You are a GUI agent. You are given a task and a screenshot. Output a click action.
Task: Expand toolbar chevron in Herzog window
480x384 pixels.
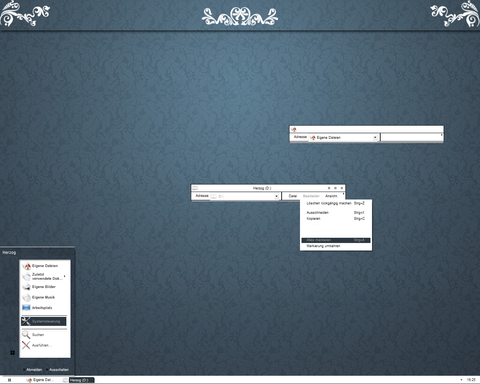click(x=343, y=194)
